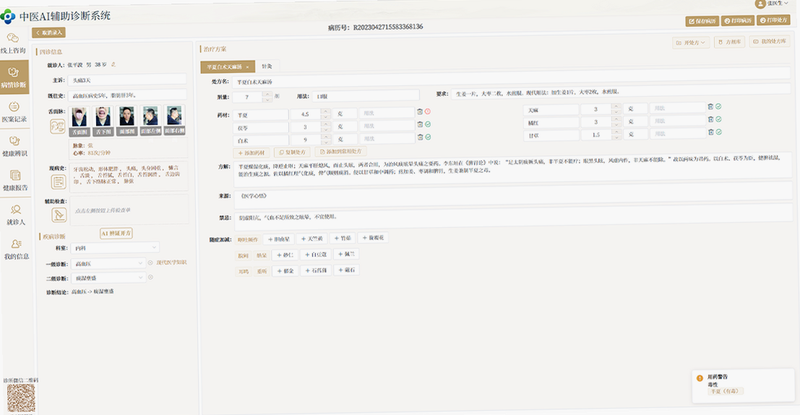
Task: Open 健康报告 in the left sidebar
Action: [x=15, y=180]
